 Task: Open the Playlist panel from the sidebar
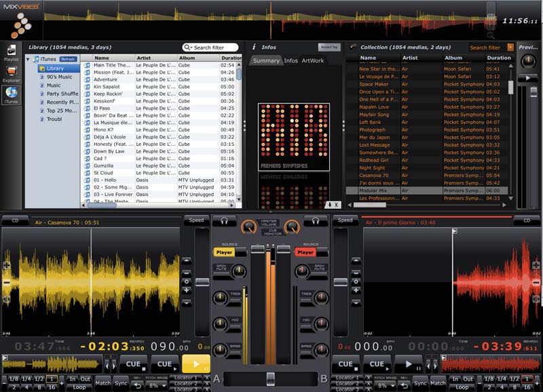point(11,52)
